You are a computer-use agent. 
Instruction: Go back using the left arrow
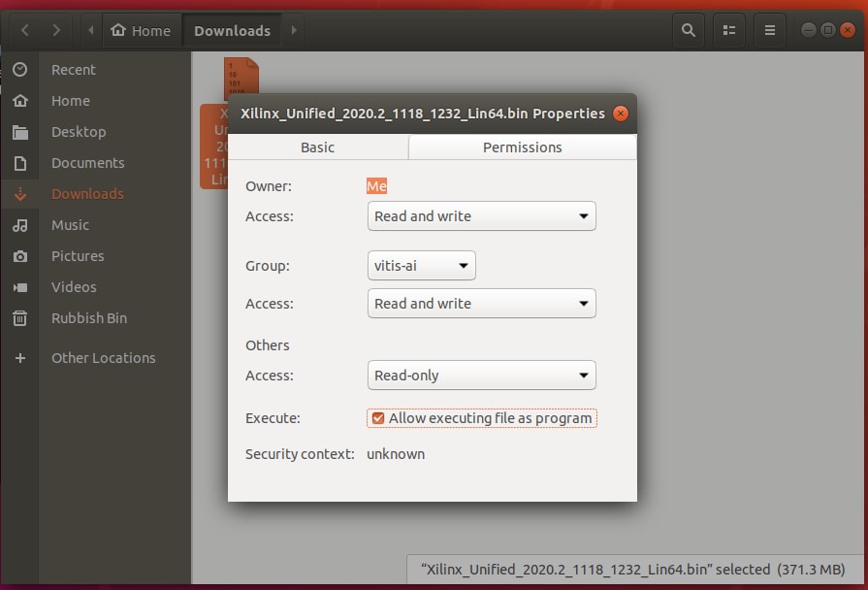click(25, 30)
